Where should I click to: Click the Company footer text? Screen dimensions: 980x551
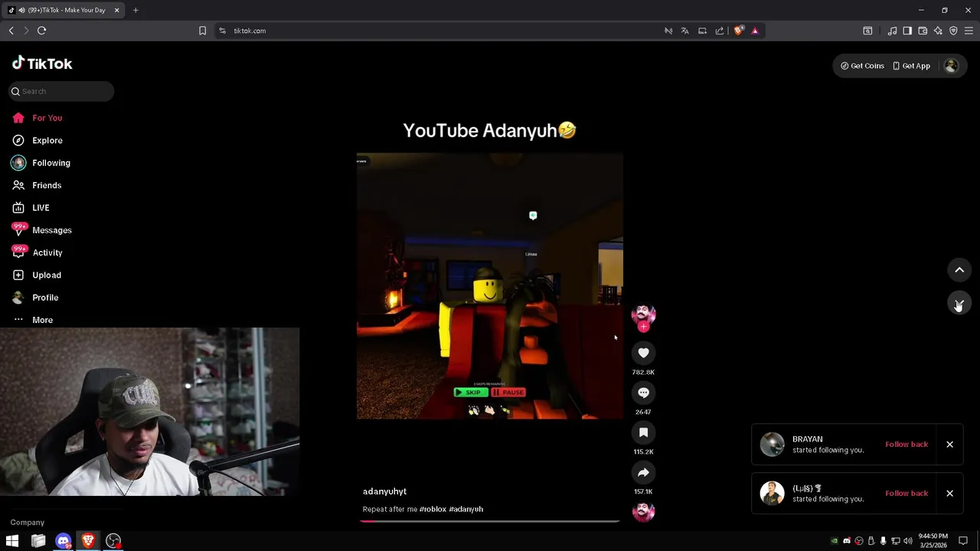[x=28, y=522]
